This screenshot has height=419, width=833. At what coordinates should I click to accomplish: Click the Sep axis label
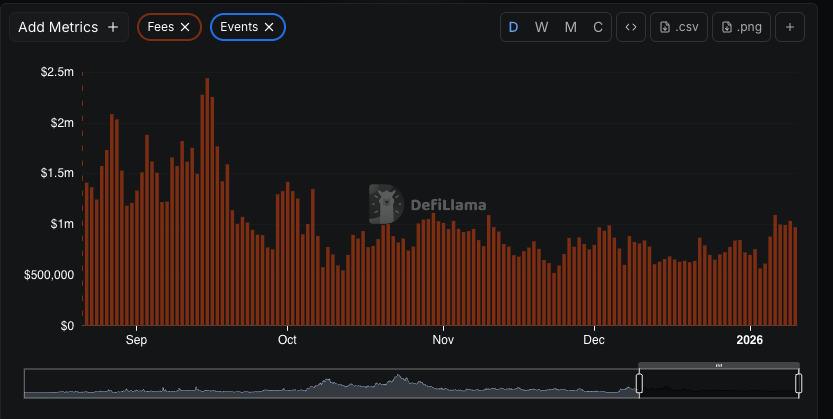137,340
